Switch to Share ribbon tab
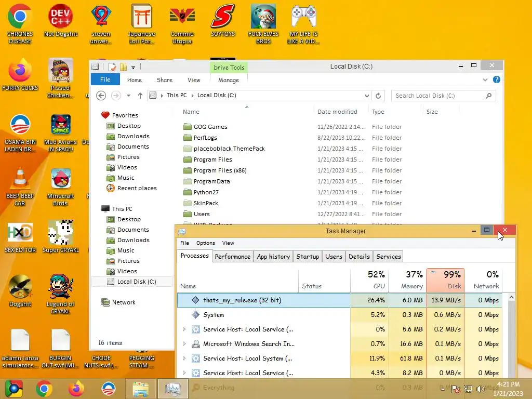The image size is (532, 399). 165,80
